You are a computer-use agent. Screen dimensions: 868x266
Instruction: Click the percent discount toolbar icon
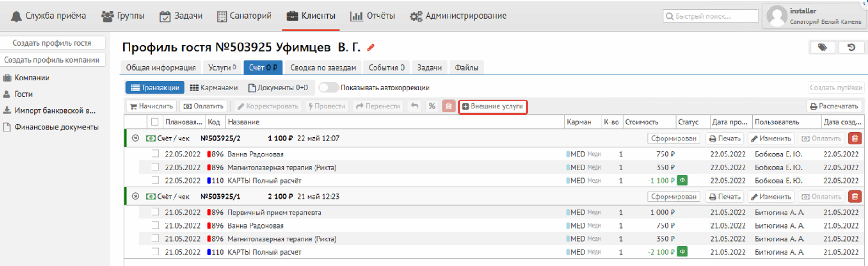point(432,106)
